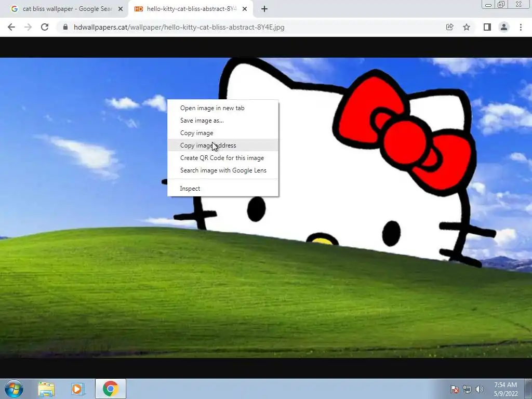Image resolution: width=532 pixels, height=399 pixels.
Task: Select Copy image from context menu
Action: [x=223, y=133]
